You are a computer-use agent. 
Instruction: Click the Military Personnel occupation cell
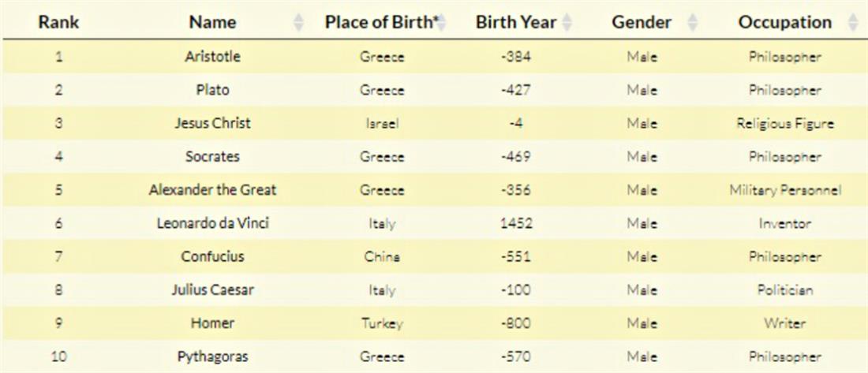(x=784, y=190)
